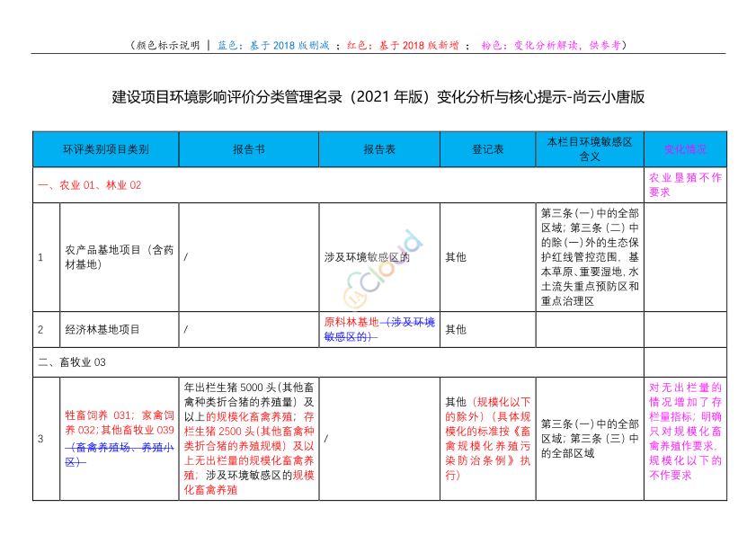Click row number "2" beside 经济林基地项目
The image size is (756, 535).
coord(40,329)
